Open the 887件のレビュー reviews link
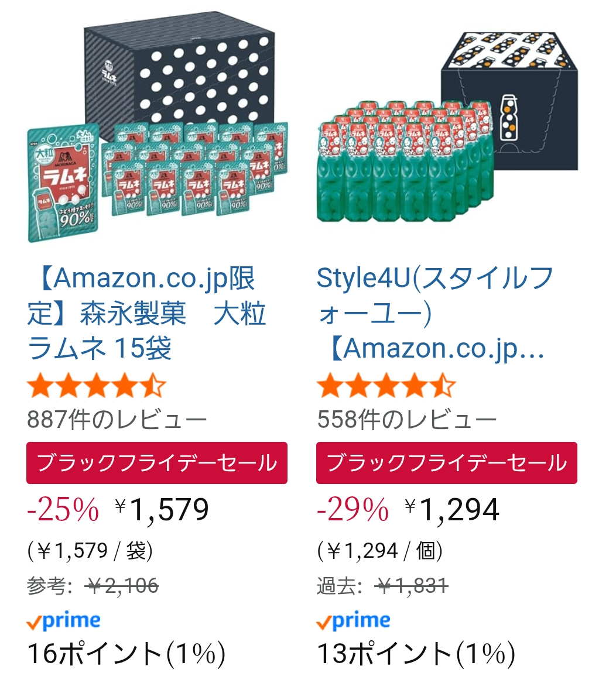This screenshot has height=700, width=592. point(117,420)
